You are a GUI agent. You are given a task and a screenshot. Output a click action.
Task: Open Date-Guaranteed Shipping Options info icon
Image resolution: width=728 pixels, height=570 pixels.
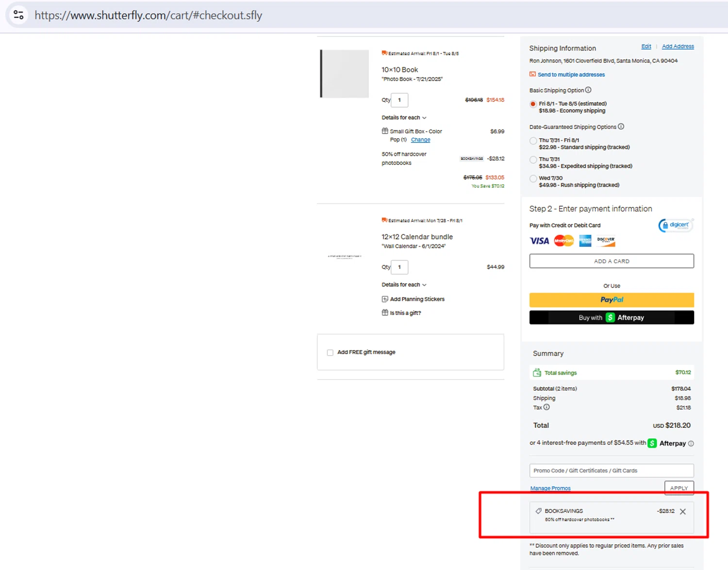point(621,127)
